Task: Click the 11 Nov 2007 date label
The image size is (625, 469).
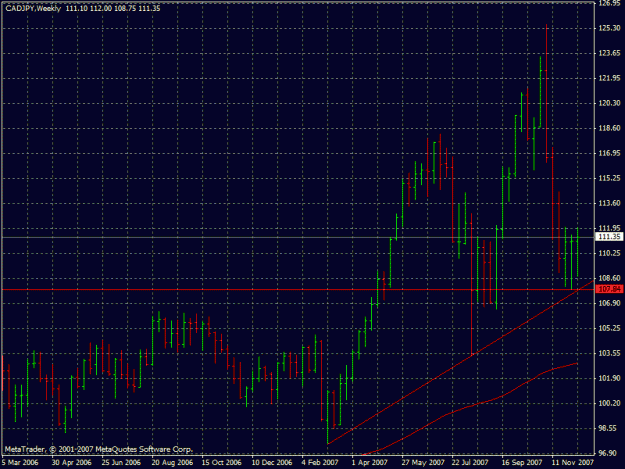Action: [x=573, y=463]
